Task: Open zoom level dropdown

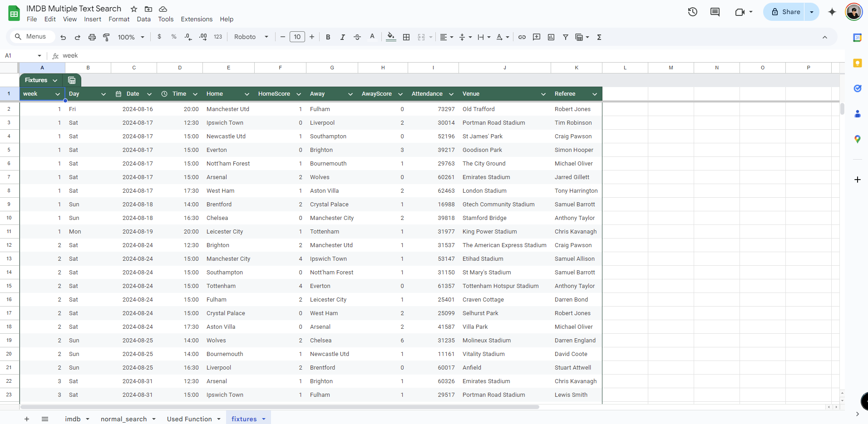Action: (131, 37)
